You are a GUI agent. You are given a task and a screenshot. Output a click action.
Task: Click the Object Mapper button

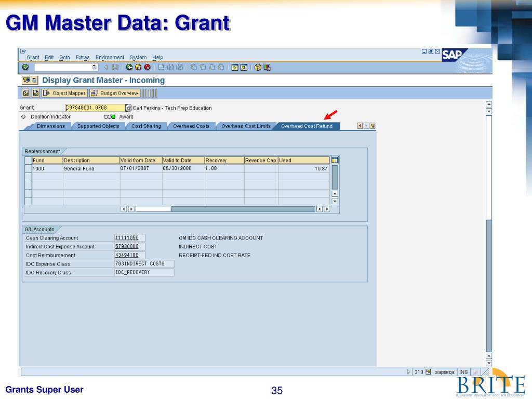pos(64,93)
